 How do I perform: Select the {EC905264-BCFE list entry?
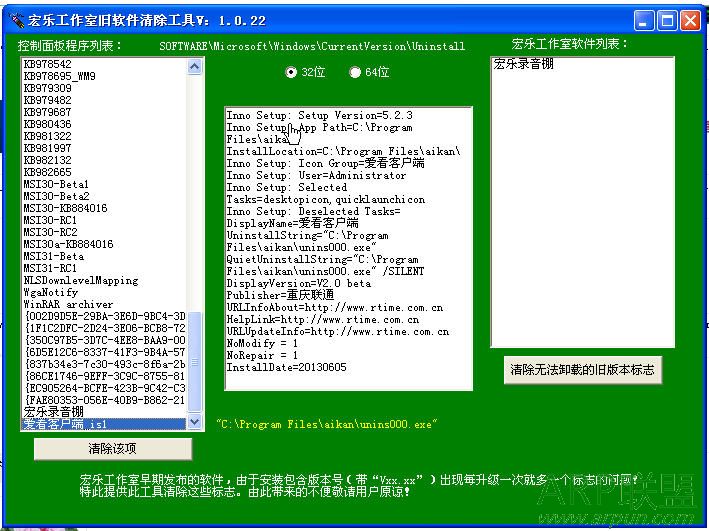click(104, 388)
